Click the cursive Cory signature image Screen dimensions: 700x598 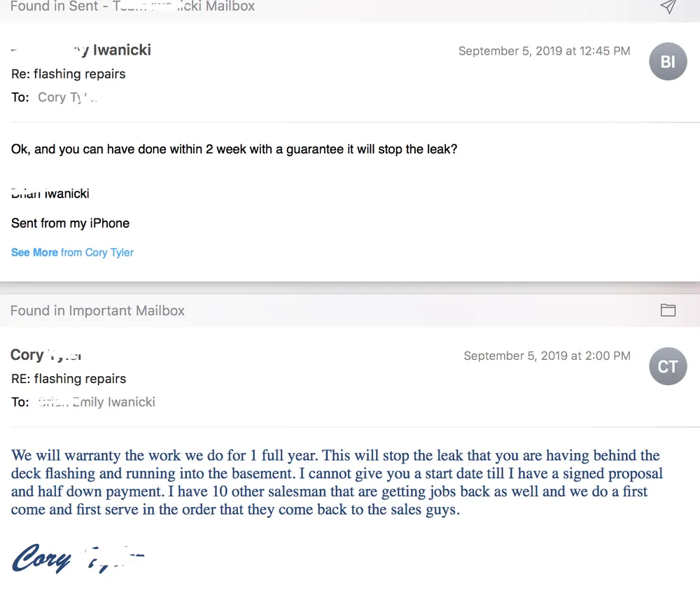42,559
